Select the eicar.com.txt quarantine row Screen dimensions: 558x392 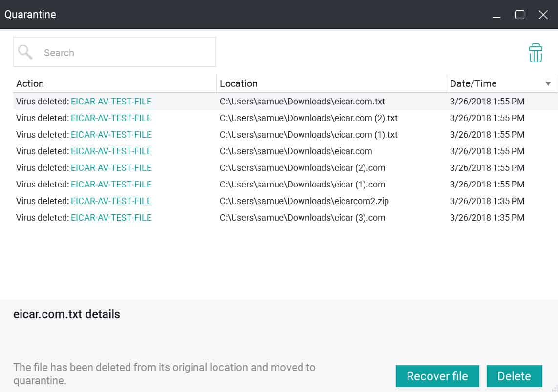tap(285, 102)
